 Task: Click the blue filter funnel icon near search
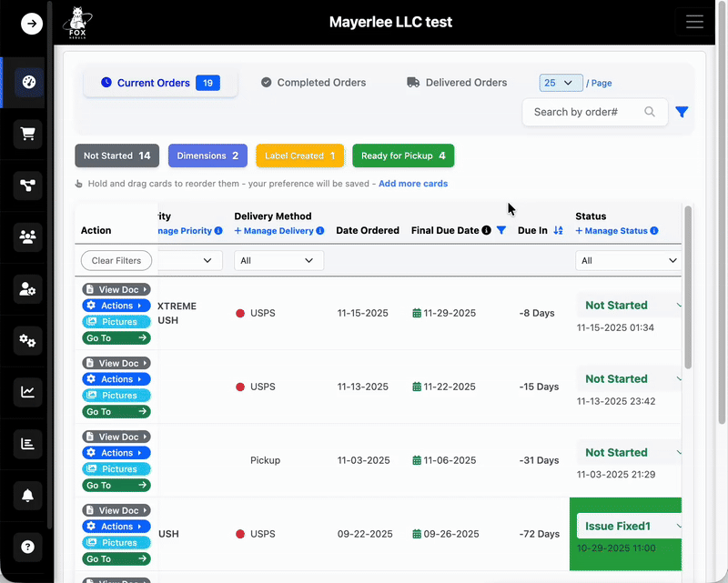tap(682, 112)
